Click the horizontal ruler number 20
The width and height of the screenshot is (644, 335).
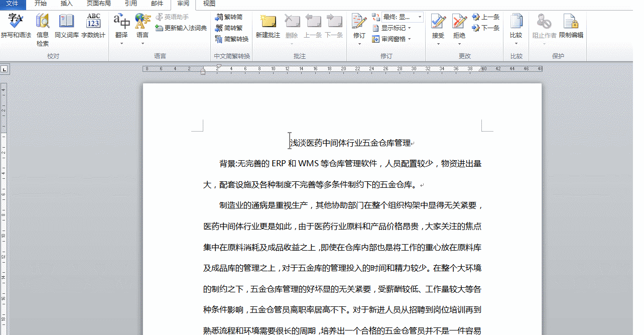coord(343,69)
